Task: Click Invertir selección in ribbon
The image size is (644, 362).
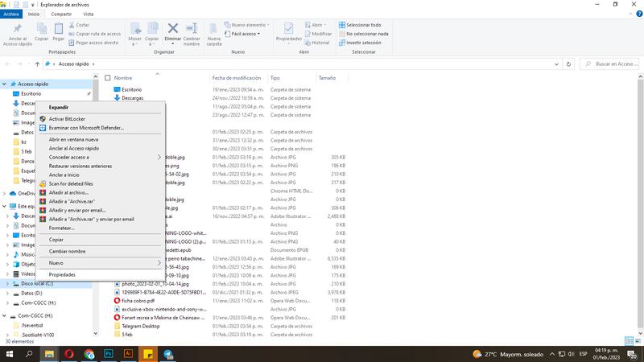Action: [x=360, y=43]
